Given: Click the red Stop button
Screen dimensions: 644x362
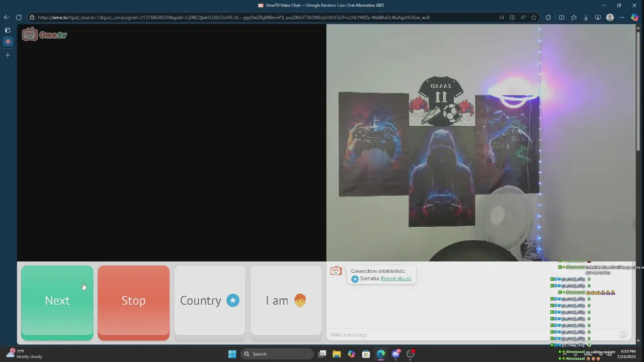Looking at the screenshot, I should pyautogui.click(x=133, y=302).
